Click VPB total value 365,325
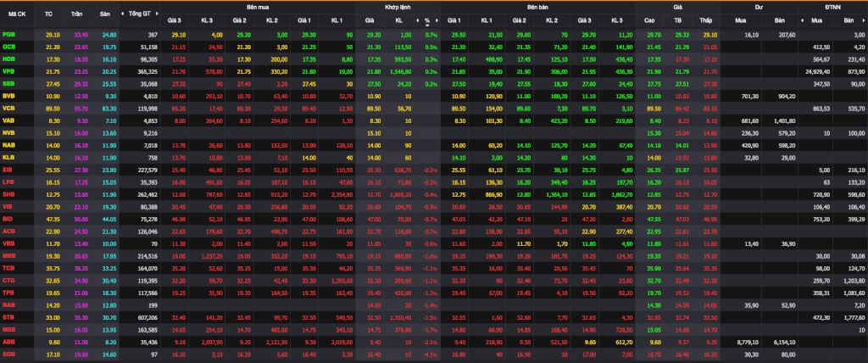The width and height of the screenshot is (868, 363). point(149,71)
